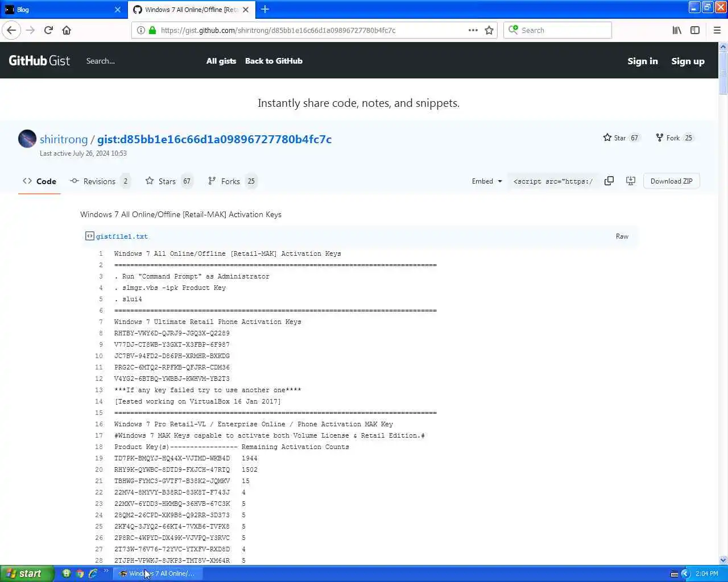728x582 pixels.
Task: Open the gistfile1.txt file link
Action: point(122,236)
